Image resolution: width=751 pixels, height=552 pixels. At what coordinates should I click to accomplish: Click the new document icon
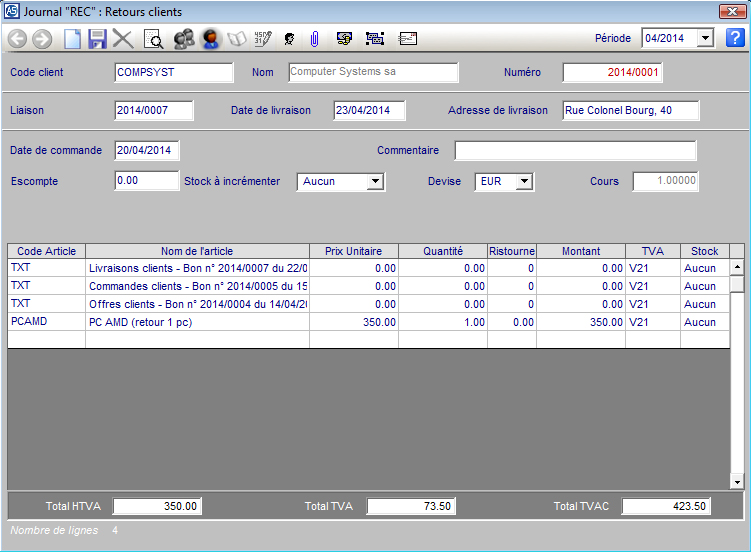pos(72,39)
